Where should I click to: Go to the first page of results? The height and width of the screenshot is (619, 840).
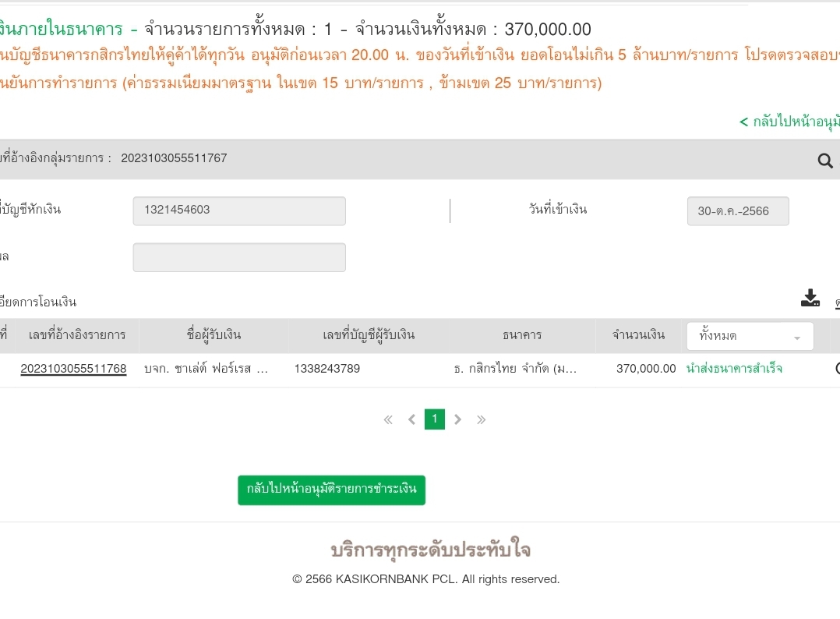point(388,419)
